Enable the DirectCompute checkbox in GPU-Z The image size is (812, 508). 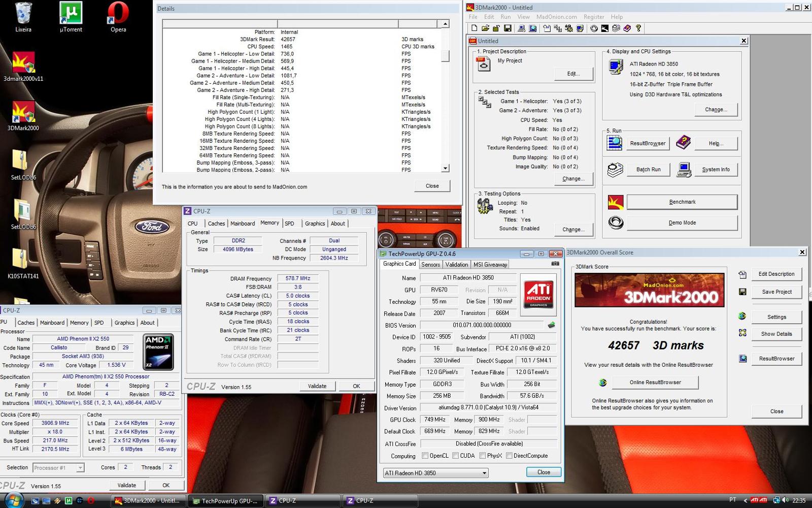(509, 456)
